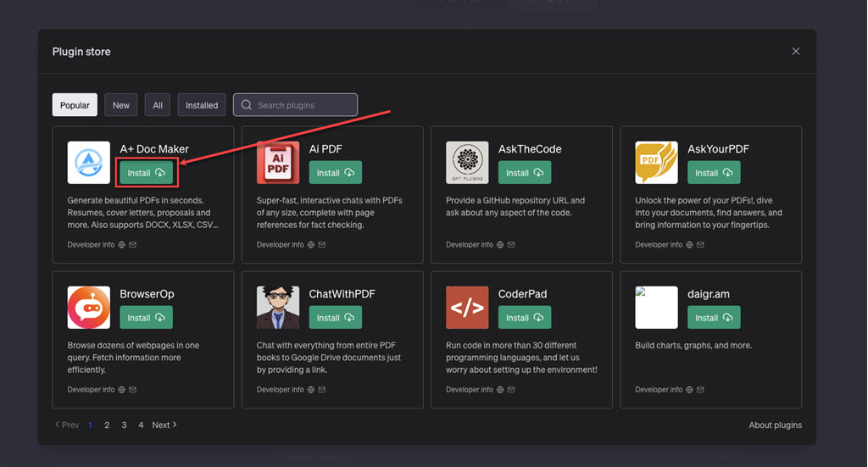Click the CoderPad title text
868x467 pixels.
(522, 294)
